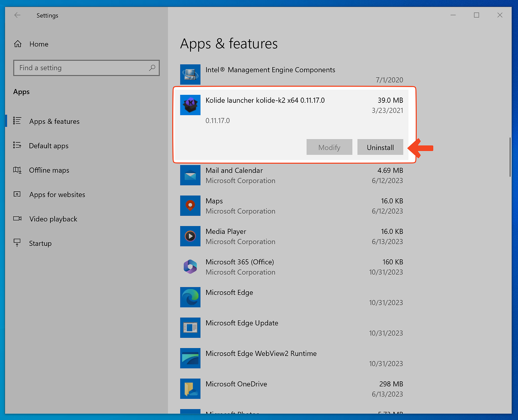Click the Microsoft OneDrive icon
This screenshot has height=420, width=518.
tap(190, 389)
